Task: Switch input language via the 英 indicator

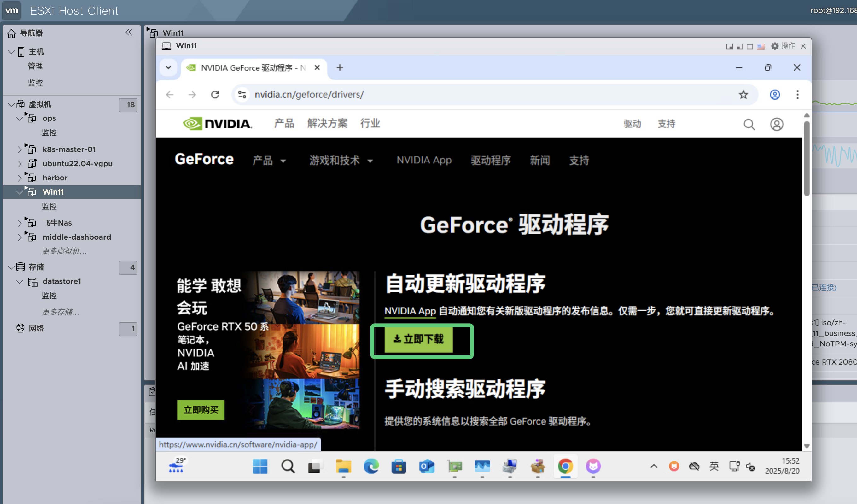Action: (x=714, y=466)
